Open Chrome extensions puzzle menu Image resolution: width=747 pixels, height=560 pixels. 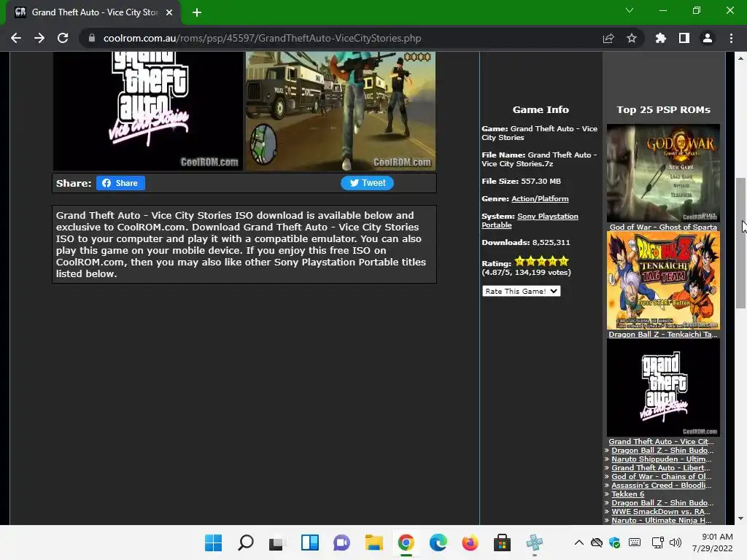click(x=661, y=38)
